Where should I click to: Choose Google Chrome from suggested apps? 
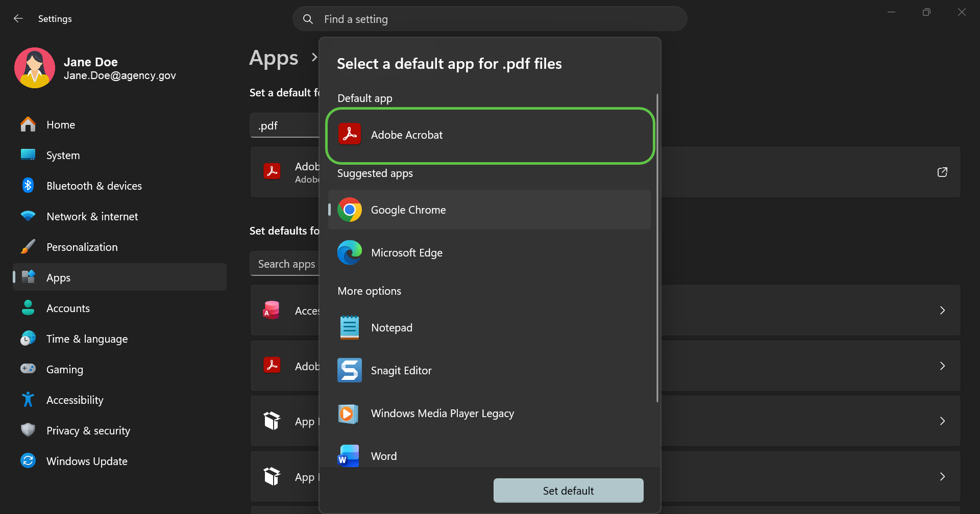[489, 210]
